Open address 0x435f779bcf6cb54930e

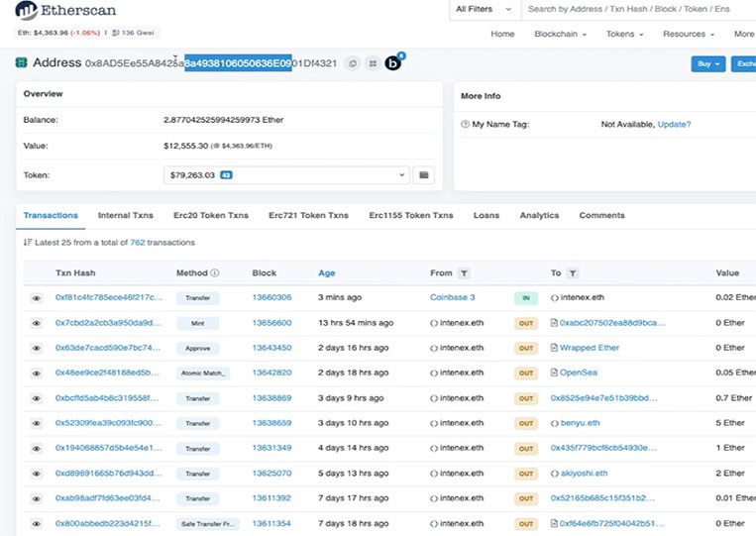tap(603, 448)
